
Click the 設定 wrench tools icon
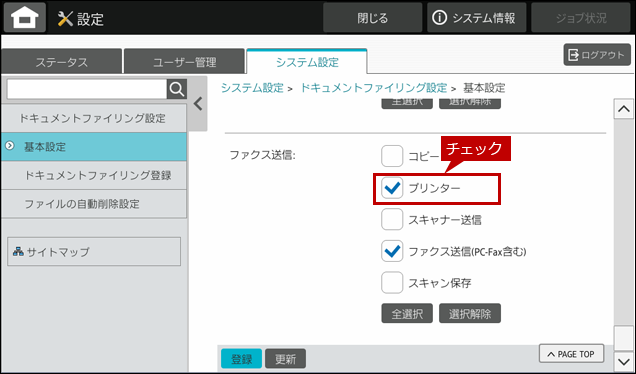tap(65, 18)
